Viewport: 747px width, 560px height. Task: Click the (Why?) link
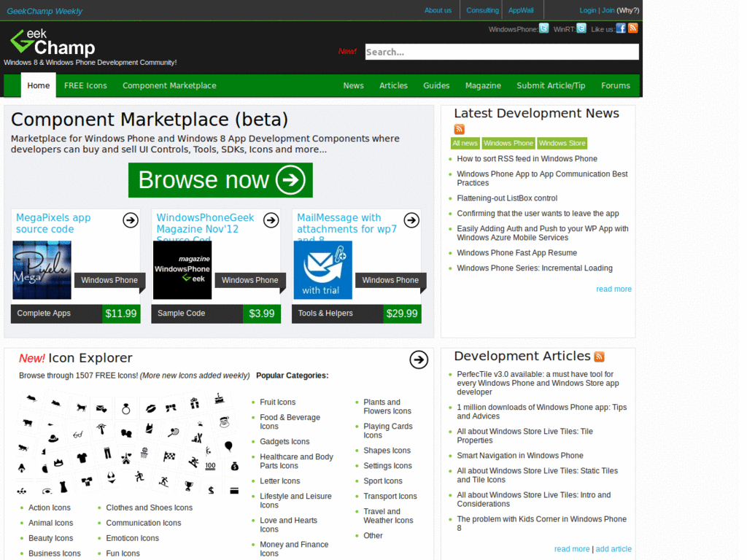pyautogui.click(x=628, y=10)
